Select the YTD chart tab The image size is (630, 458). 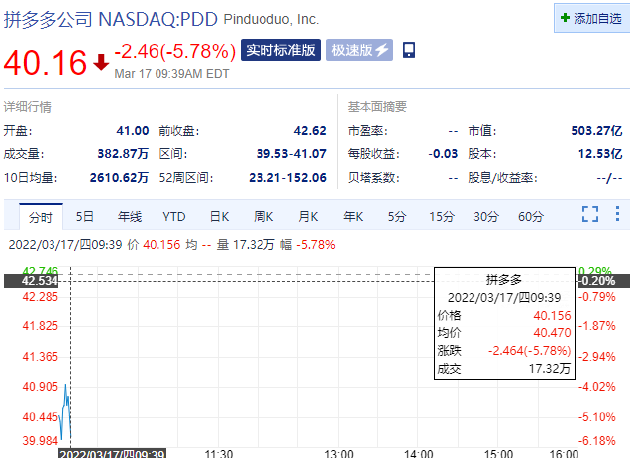click(174, 217)
